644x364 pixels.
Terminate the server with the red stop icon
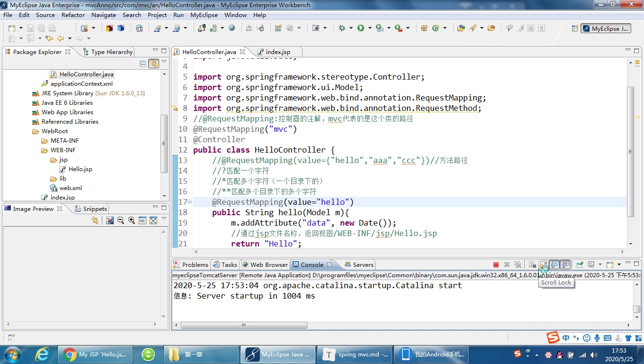(496, 264)
